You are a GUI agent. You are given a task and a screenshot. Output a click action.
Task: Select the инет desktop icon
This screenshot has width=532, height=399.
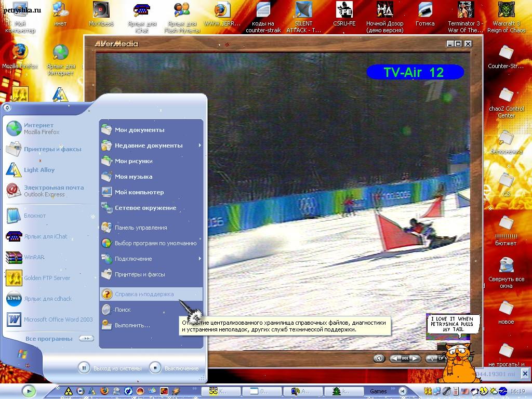tap(60, 14)
